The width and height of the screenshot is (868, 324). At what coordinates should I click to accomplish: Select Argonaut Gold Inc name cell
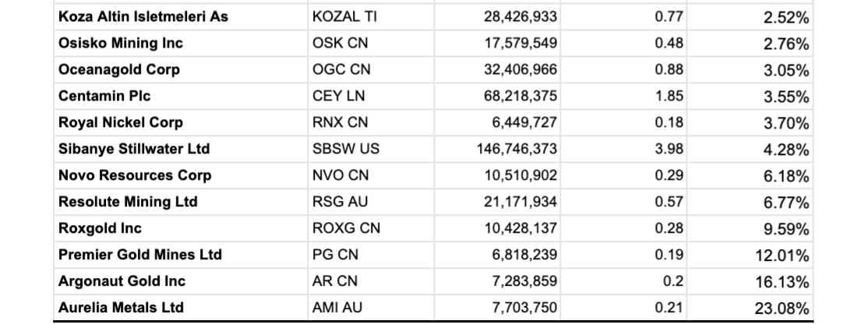click(122, 281)
